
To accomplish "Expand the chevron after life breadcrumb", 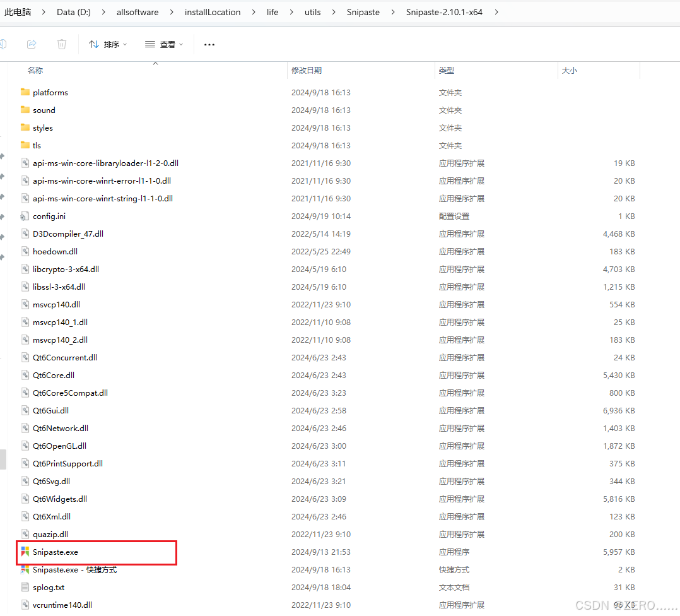I will (291, 12).
